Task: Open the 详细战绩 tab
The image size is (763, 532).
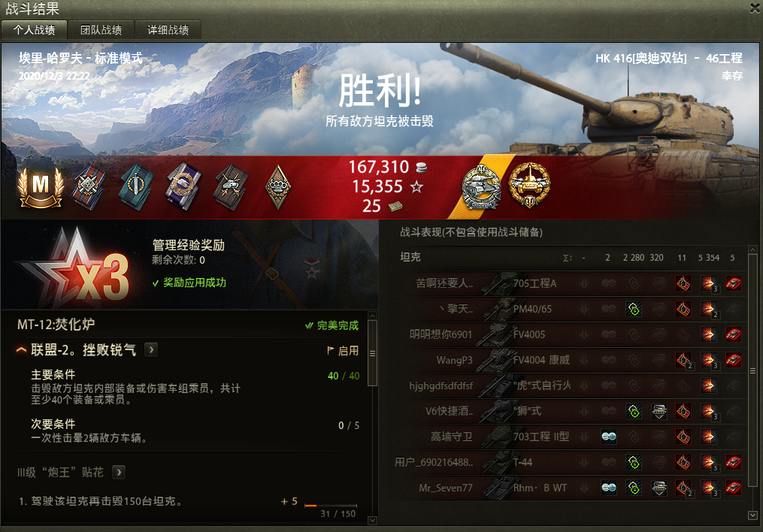Action: pos(168,29)
